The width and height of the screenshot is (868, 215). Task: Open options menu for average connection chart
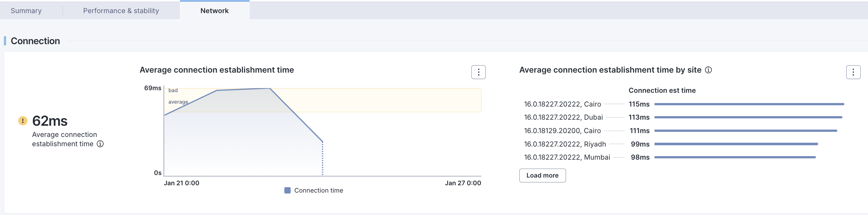[x=478, y=72]
